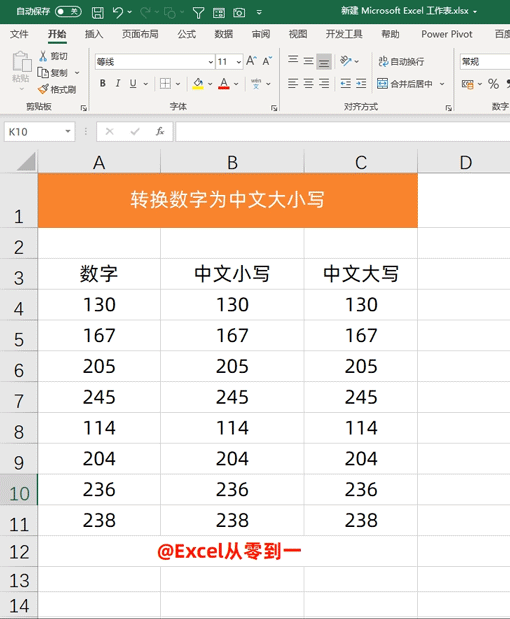
Task: Click the Name Box showing K10
Action: click(x=39, y=132)
